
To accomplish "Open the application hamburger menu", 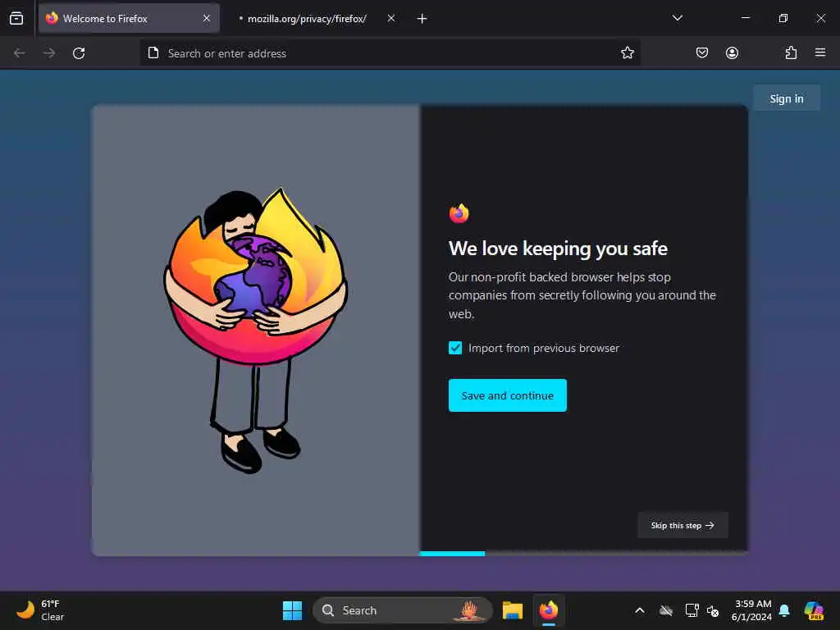I will (x=820, y=53).
